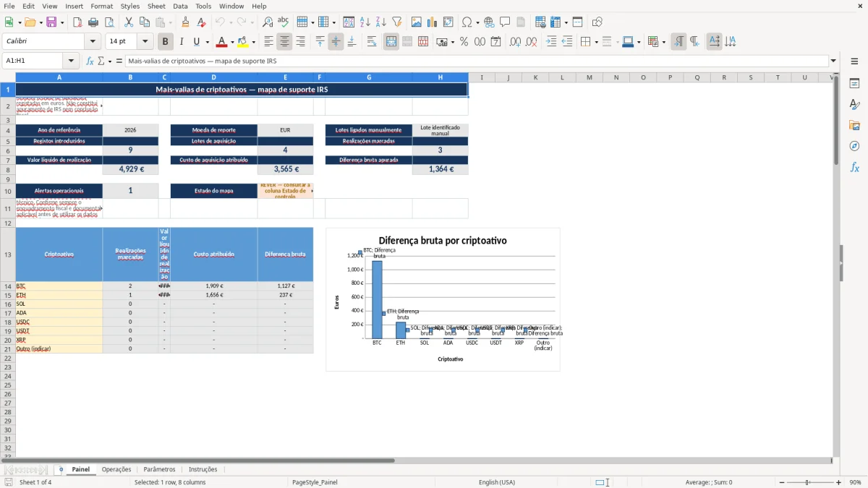Screen dimensions: 868x488
Task: Open the Print dialog via printer icon
Action: tap(93, 22)
